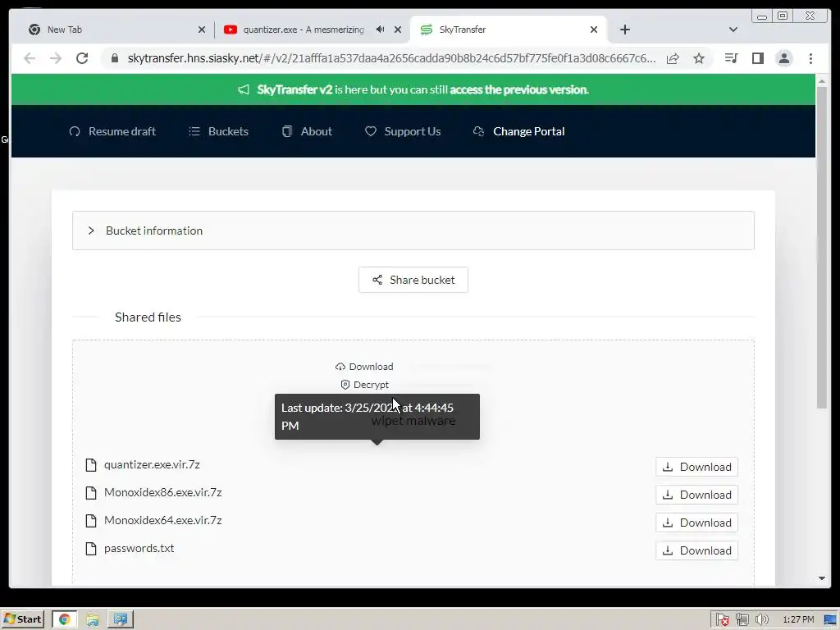Open Chrome three-dot menu
Screen dimensions: 840x630
pyautogui.click(x=810, y=58)
